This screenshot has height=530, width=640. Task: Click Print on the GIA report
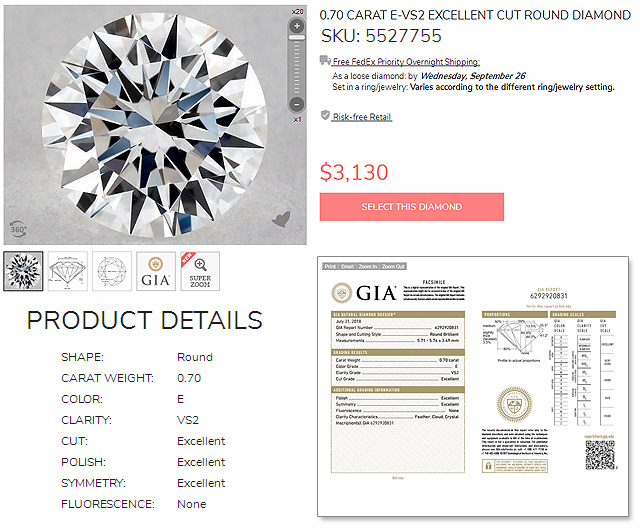point(332,267)
